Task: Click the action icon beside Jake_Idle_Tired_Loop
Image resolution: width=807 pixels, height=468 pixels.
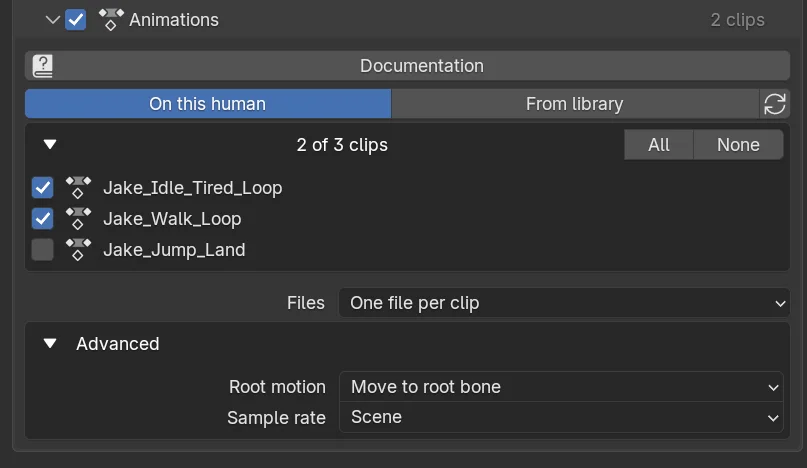Action: click(78, 187)
